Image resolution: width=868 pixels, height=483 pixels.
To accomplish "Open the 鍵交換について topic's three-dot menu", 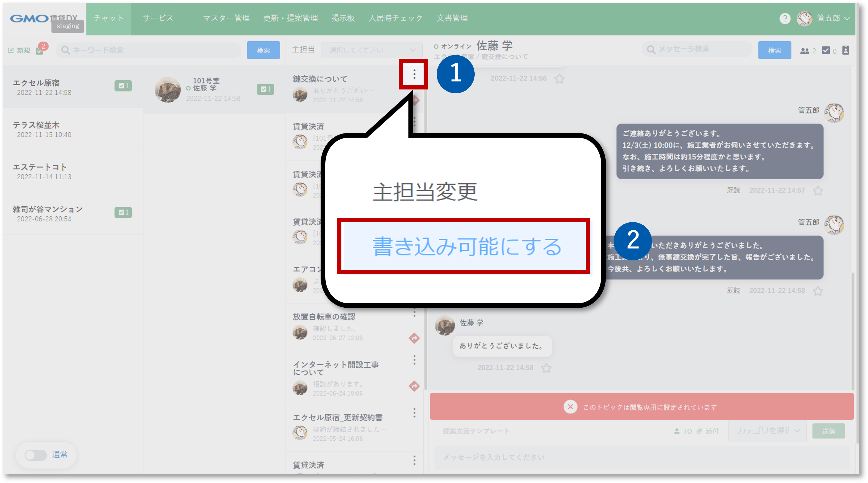I will [414, 74].
